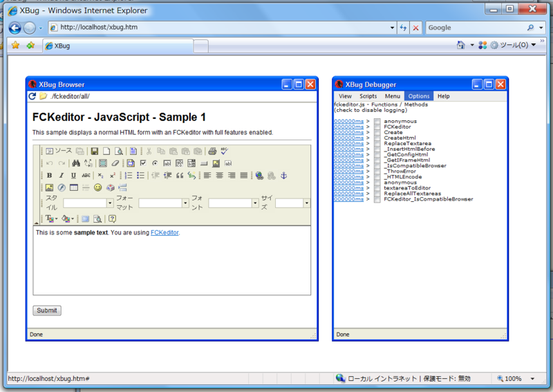
Task: Align text right
Action: (232, 176)
